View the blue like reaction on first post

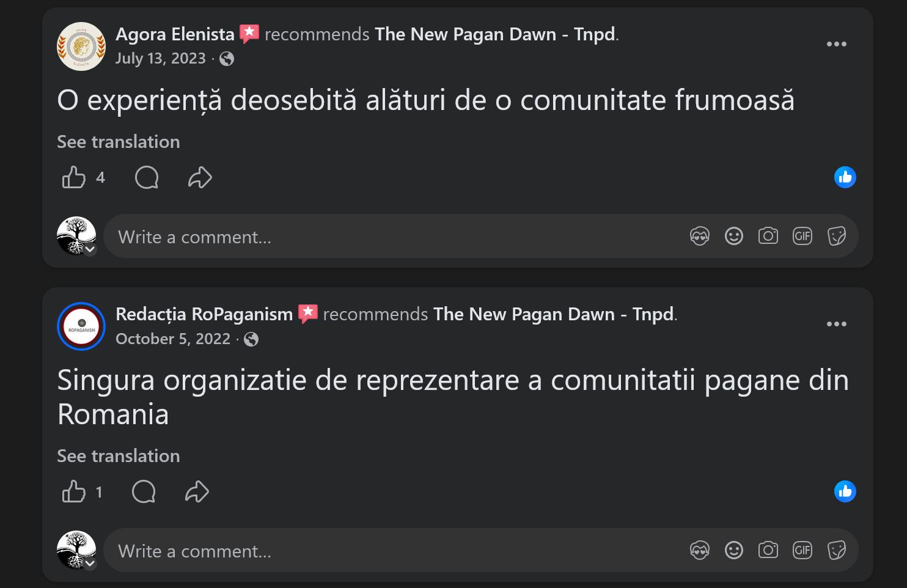click(x=845, y=177)
